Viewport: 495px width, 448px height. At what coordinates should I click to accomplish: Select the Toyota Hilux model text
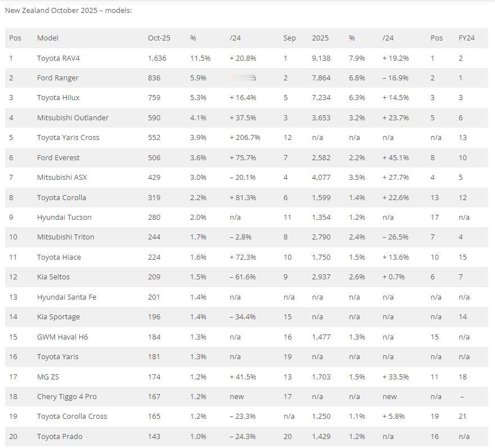pos(58,97)
